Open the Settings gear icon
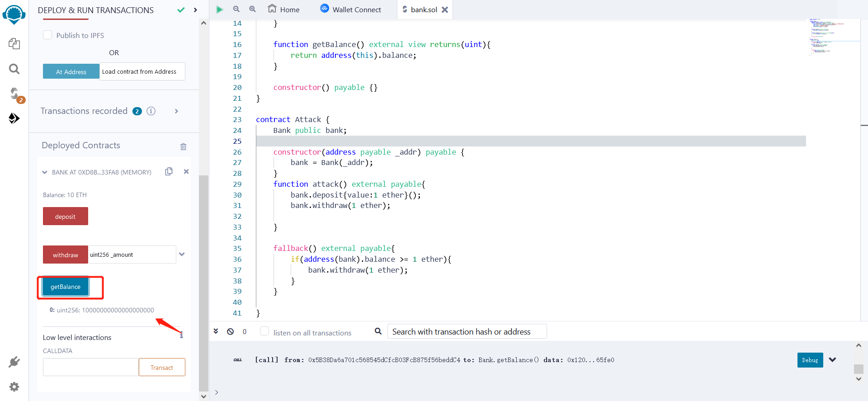 (x=14, y=387)
